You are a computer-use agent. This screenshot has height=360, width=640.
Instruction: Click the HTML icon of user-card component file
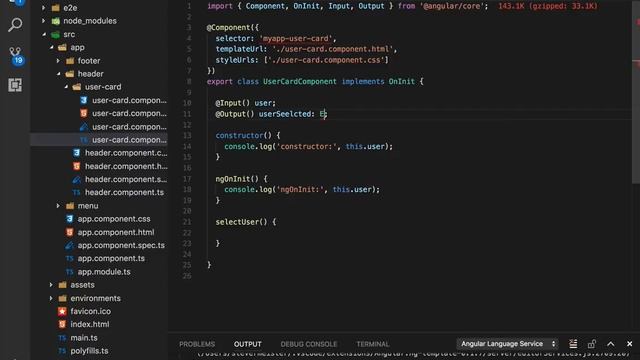pos(84,113)
